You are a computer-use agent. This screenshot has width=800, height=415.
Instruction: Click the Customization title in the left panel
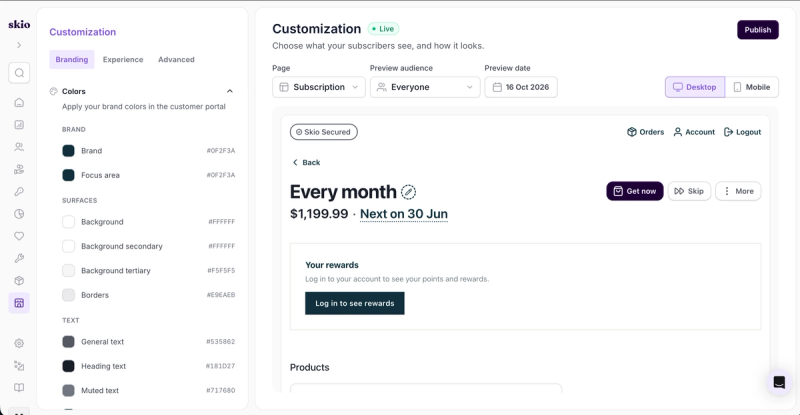83,32
